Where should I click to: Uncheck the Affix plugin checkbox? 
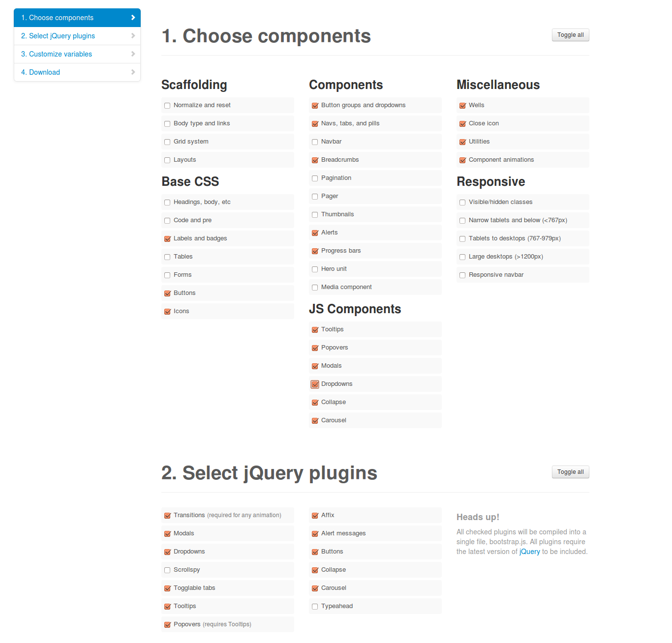pyautogui.click(x=315, y=516)
